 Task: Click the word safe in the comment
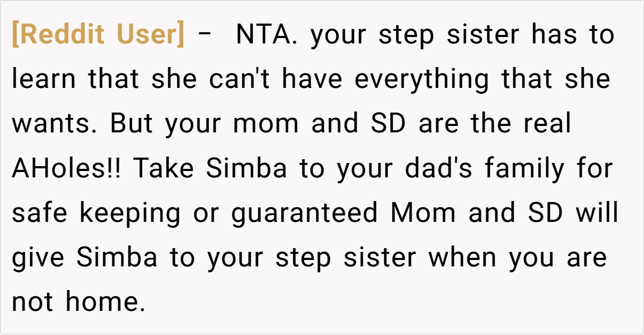(x=40, y=214)
